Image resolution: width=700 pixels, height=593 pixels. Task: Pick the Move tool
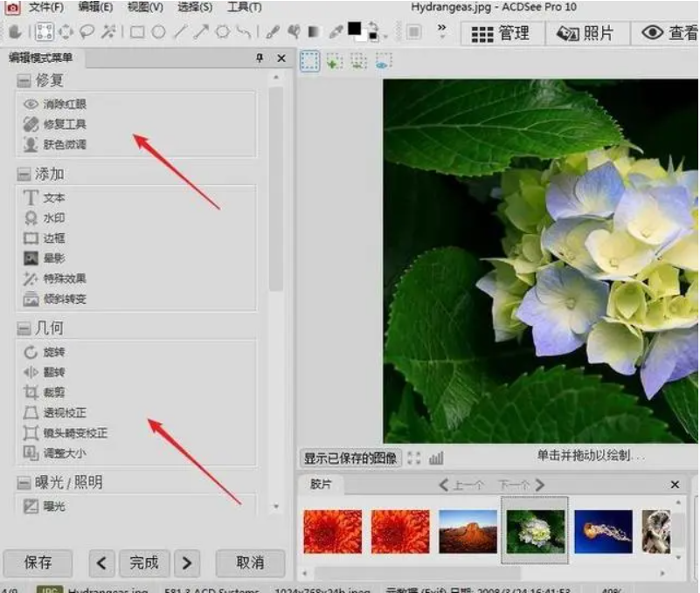click(66, 32)
